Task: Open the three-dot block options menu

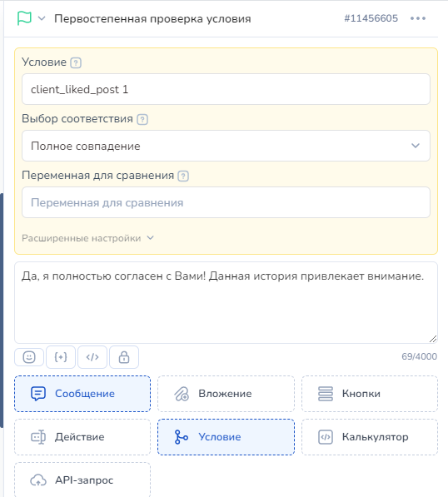Action: tap(418, 18)
